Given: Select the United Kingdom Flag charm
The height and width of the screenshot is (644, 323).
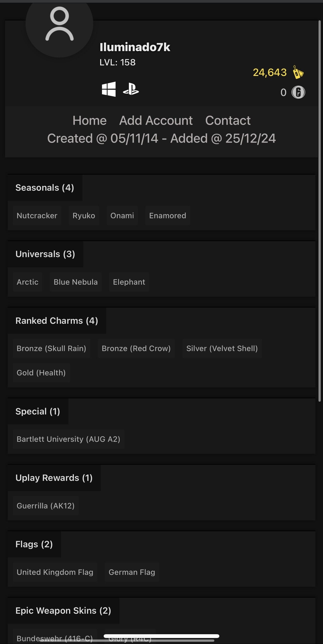Looking at the screenshot, I should pos(55,572).
